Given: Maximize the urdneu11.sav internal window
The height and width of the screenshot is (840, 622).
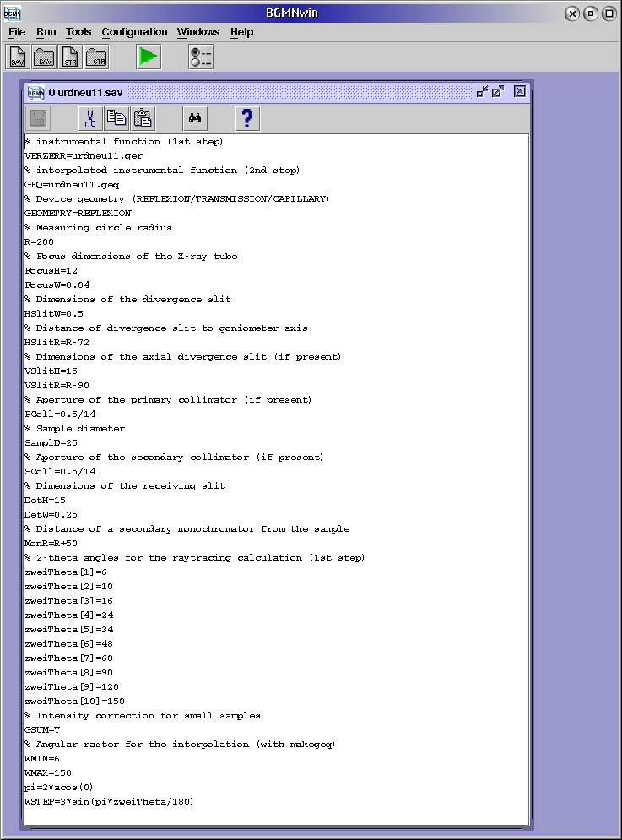Looking at the screenshot, I should pyautogui.click(x=498, y=92).
